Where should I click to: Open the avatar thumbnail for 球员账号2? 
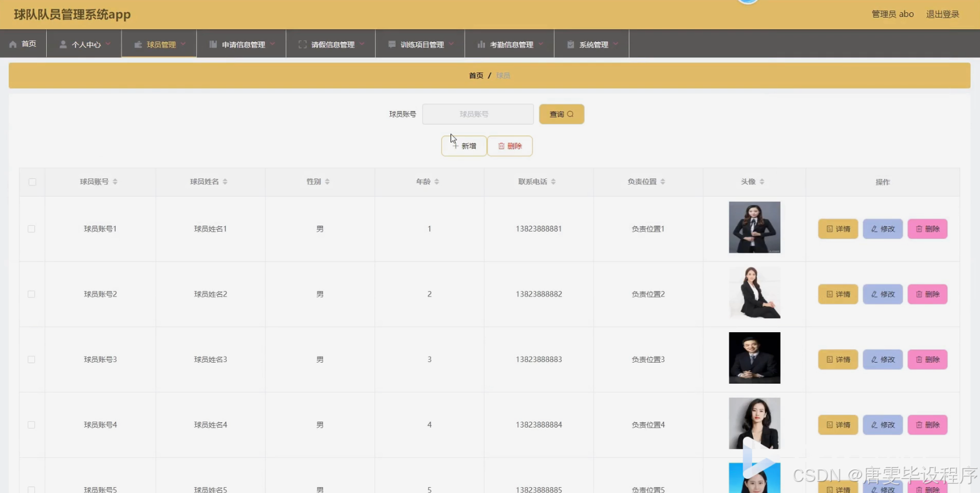(754, 292)
